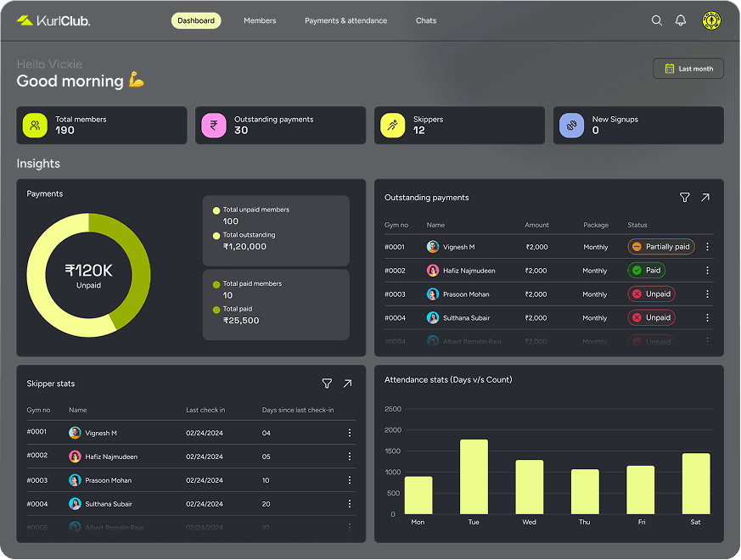The width and height of the screenshot is (741, 560).
Task: Expand Outstanding payments with arrow icon
Action: tap(705, 198)
